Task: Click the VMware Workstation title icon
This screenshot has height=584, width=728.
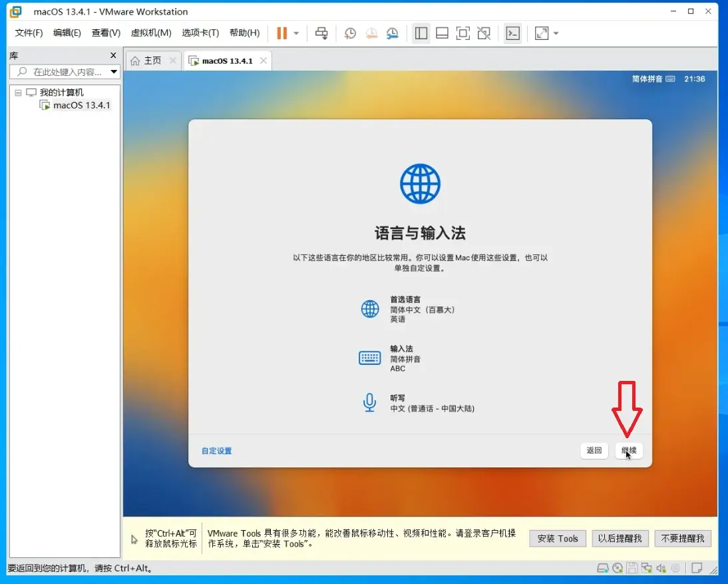Action: tap(16, 11)
